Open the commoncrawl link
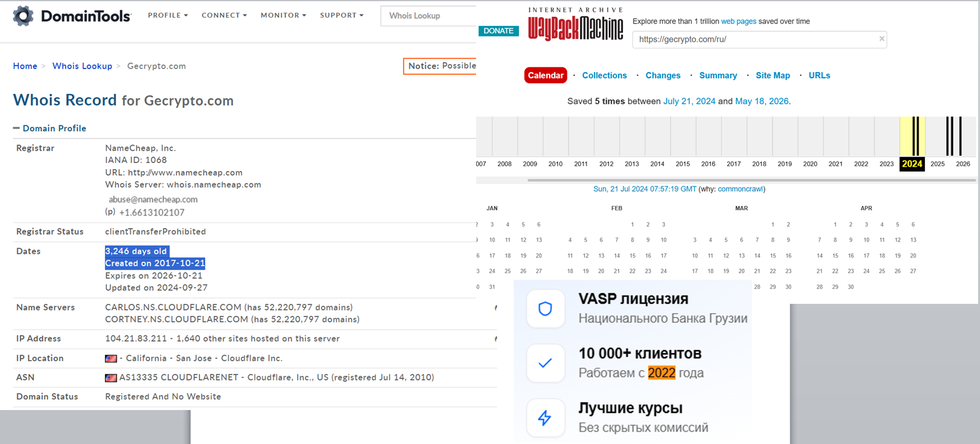Screen dimensions: 980x444 (x=740, y=189)
